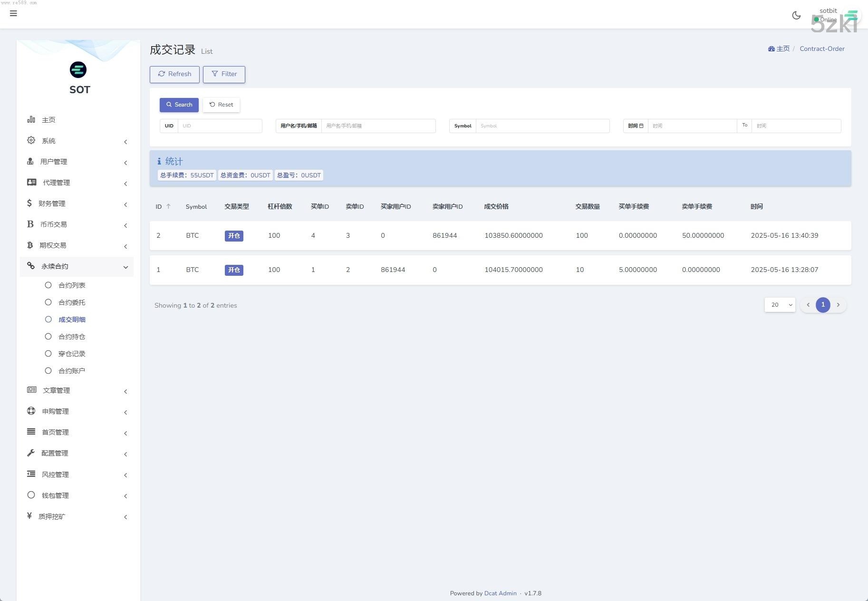Click the wrench icon beside 配置管理

[x=31, y=453]
